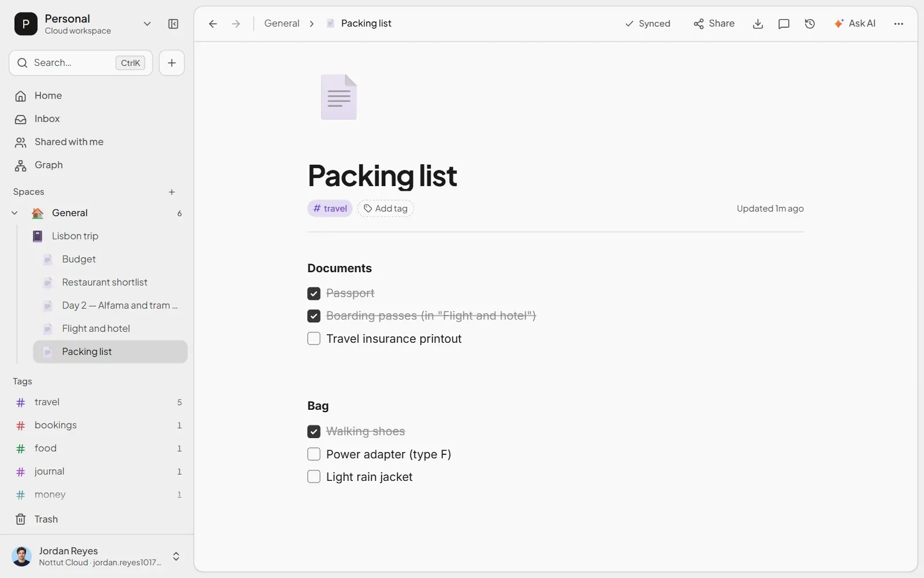The image size is (924, 578).
Task: Click the large document page icon
Action: tap(339, 97)
